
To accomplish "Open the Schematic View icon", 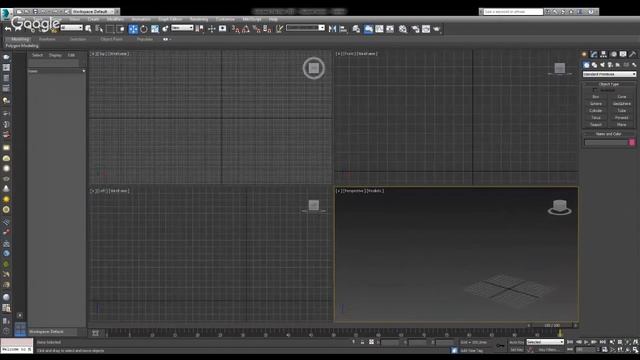I will [x=390, y=29].
